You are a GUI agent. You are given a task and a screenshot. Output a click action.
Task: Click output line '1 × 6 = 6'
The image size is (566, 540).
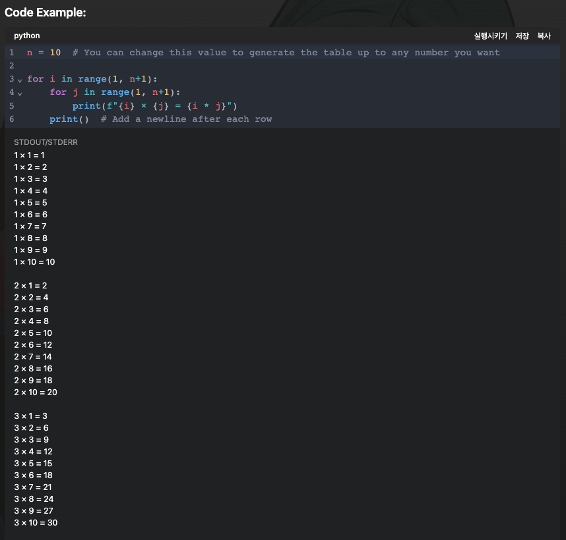(30, 214)
